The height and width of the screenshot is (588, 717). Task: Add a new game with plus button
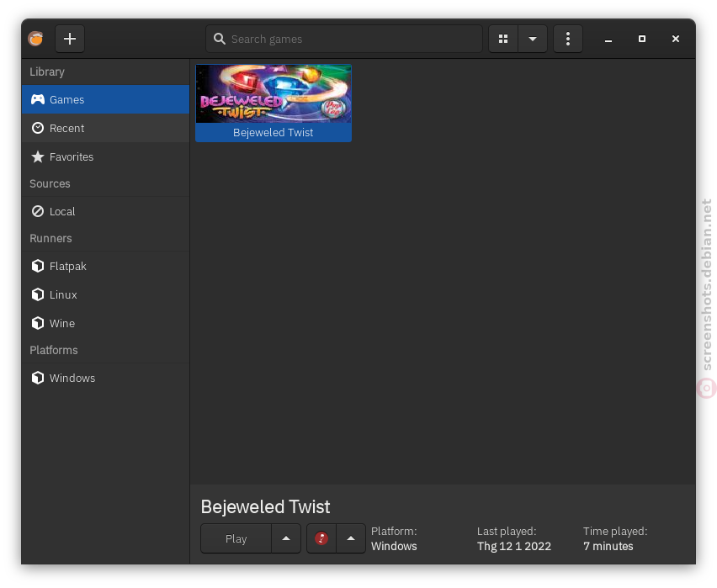70,39
